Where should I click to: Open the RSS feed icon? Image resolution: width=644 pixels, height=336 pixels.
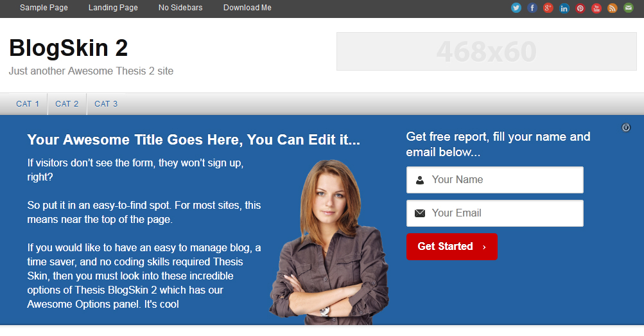pyautogui.click(x=613, y=8)
